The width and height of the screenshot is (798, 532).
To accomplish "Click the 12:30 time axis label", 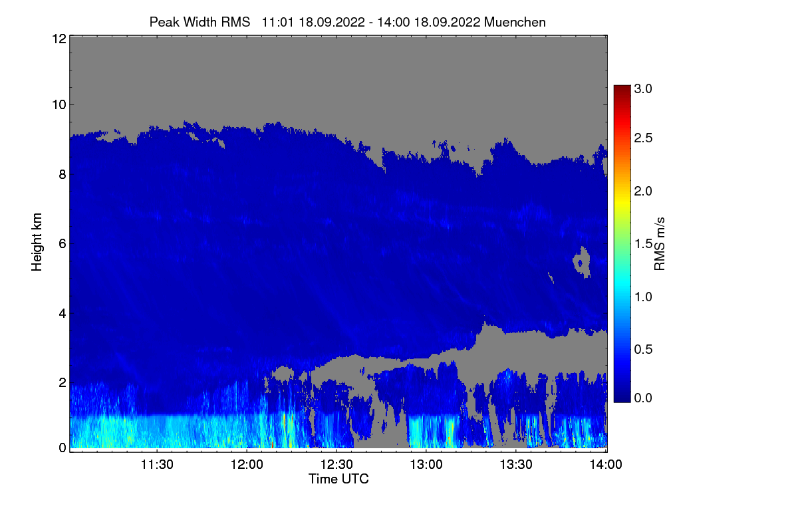I will 336,465.
